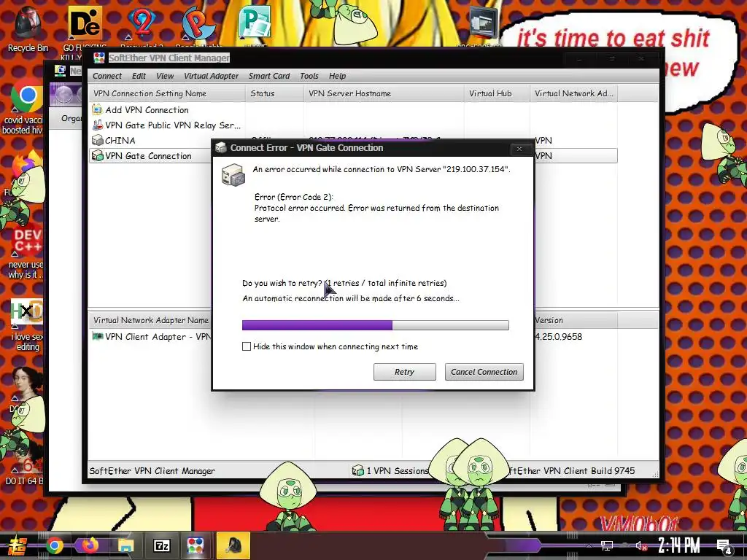Click the SoftEther VPN Client Manager title icon
Screen dimensions: 747x560
click(99, 58)
